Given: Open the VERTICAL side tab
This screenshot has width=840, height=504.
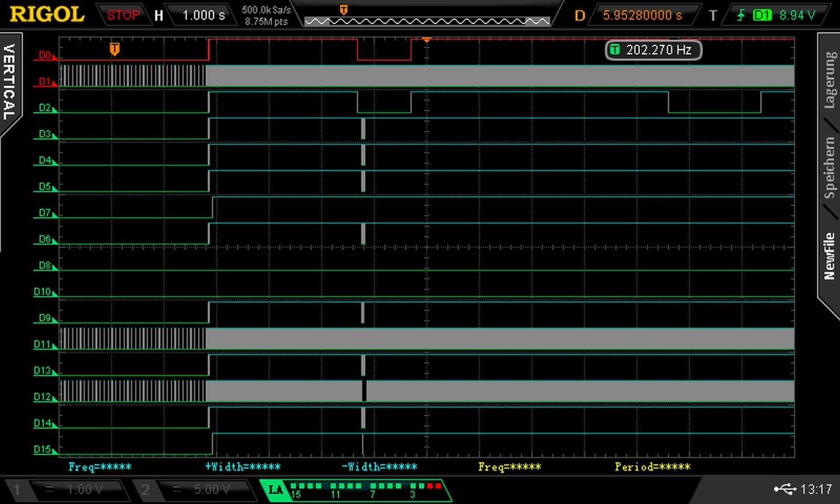Looking at the screenshot, I should click(9, 82).
